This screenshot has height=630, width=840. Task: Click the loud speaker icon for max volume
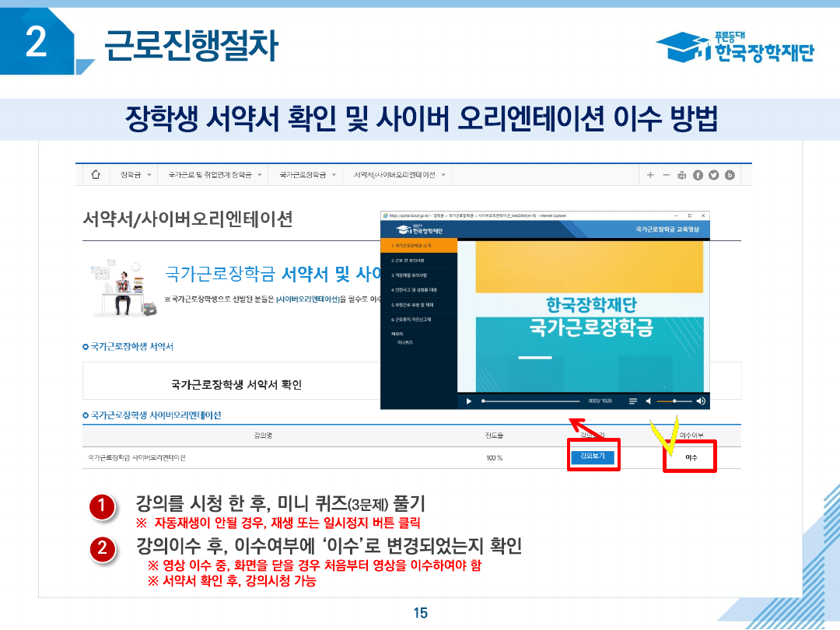click(700, 401)
